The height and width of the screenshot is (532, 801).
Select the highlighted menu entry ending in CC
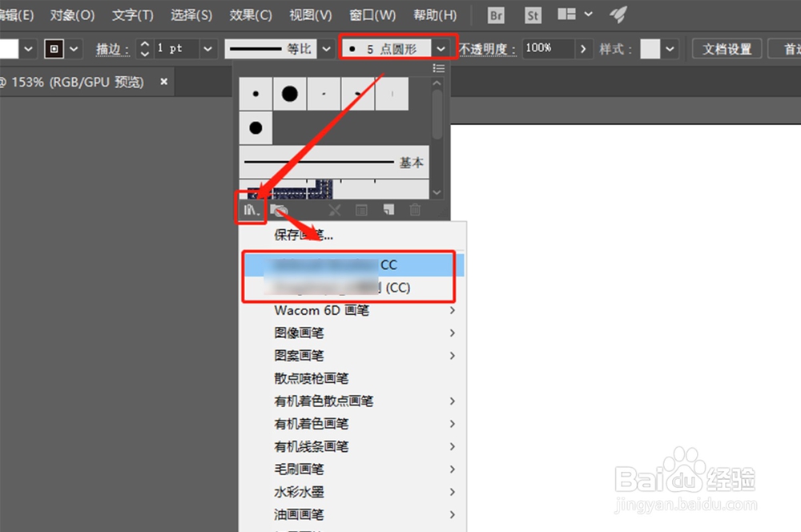pos(352,264)
